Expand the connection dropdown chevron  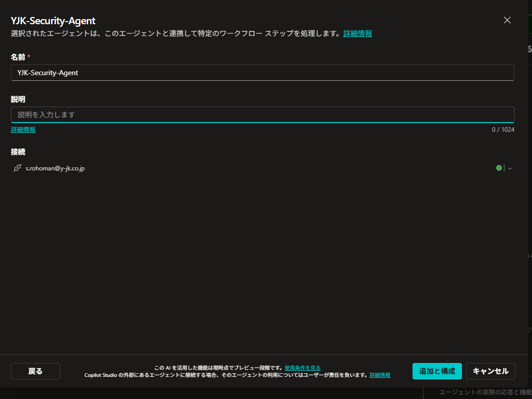coord(510,168)
